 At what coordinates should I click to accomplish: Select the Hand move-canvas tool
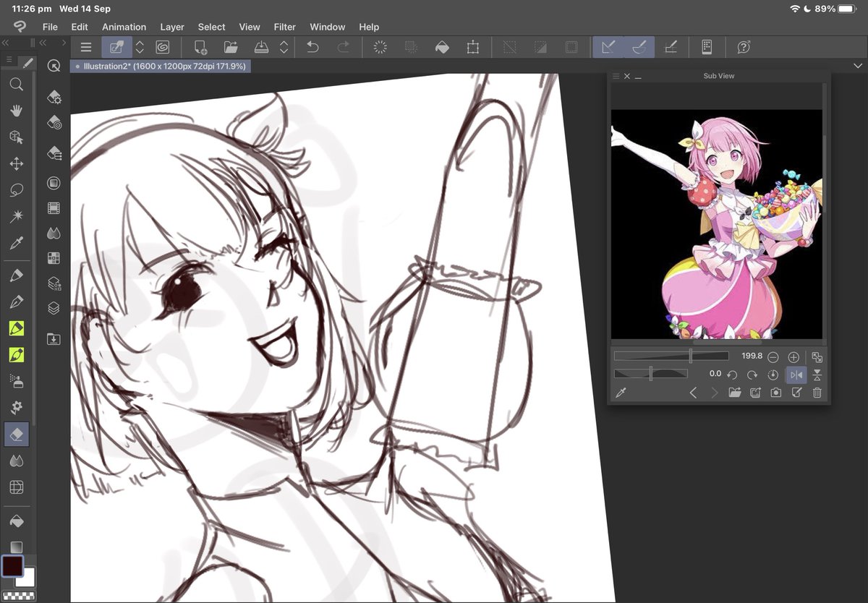coord(16,111)
